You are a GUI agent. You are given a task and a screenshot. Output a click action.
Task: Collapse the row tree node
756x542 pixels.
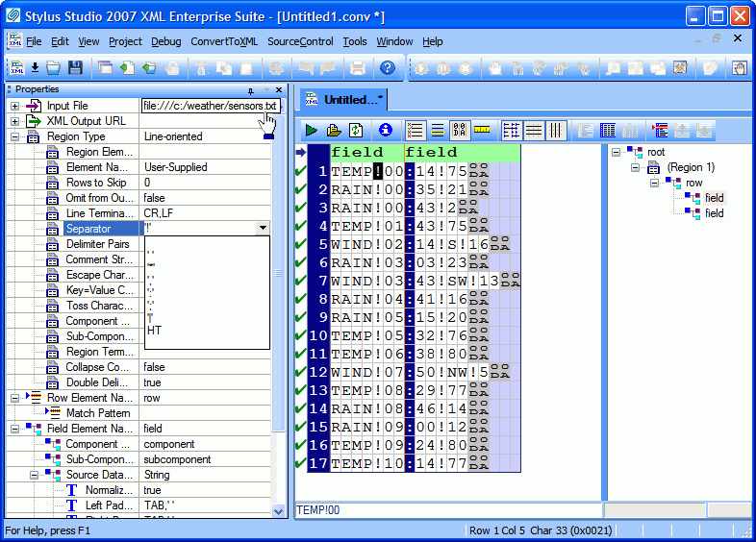[x=654, y=184]
